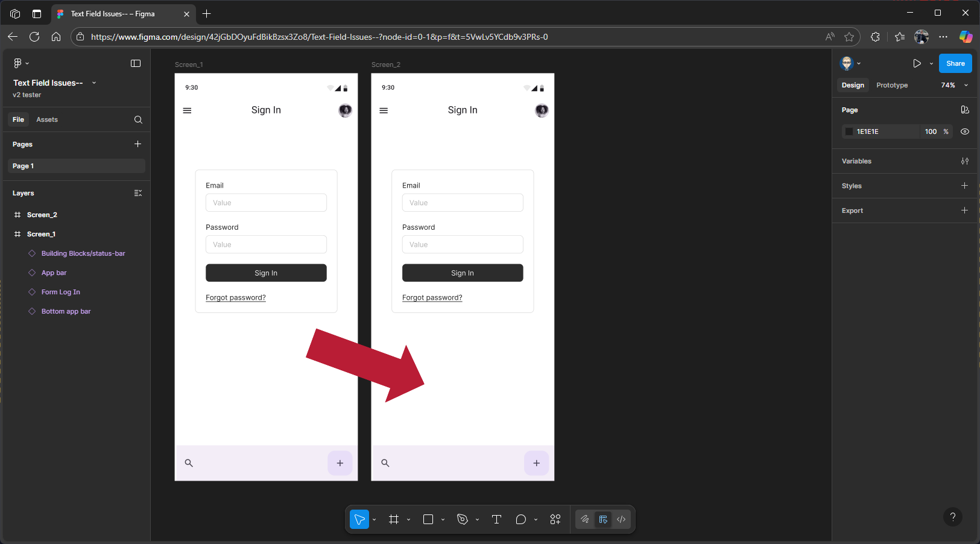
Task: Switch to the Assets tab
Action: pos(47,119)
